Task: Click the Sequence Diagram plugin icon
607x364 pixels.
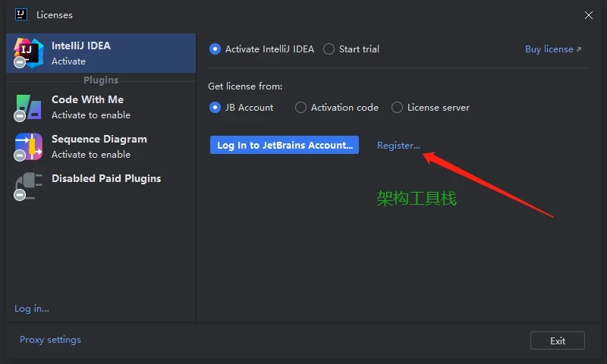Action: pos(29,146)
